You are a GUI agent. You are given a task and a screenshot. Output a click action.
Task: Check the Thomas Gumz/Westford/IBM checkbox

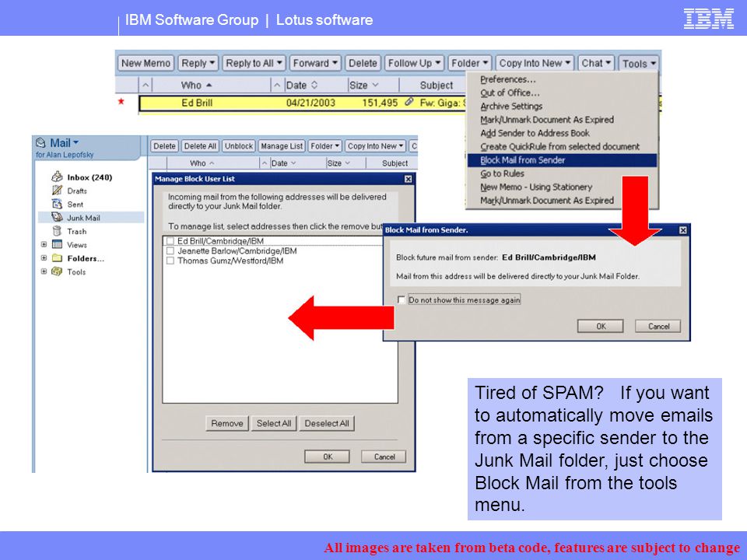point(170,261)
